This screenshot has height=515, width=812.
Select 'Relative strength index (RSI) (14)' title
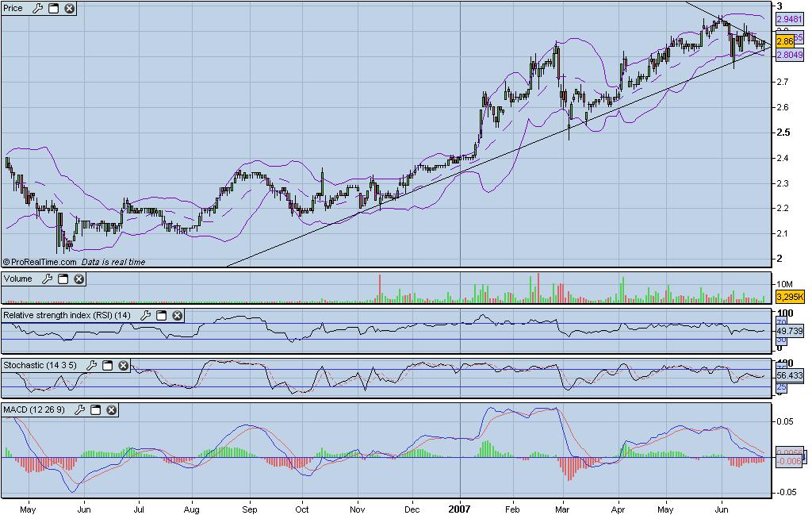tap(67, 315)
